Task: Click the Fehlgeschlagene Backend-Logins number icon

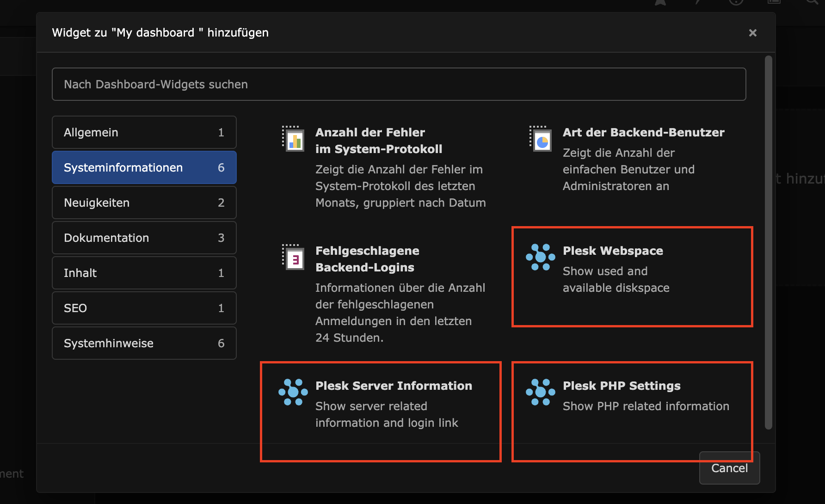Action: tap(293, 257)
